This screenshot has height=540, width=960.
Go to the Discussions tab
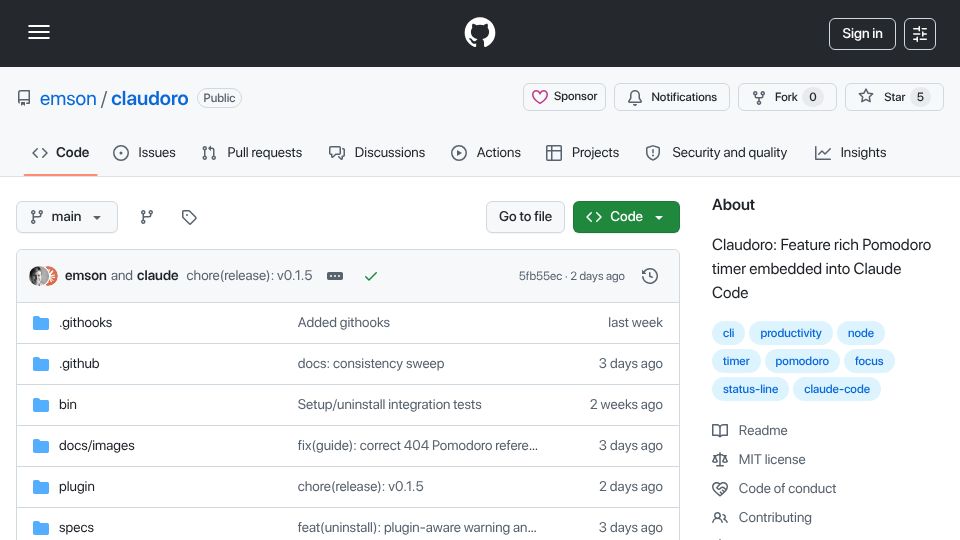[x=377, y=152]
